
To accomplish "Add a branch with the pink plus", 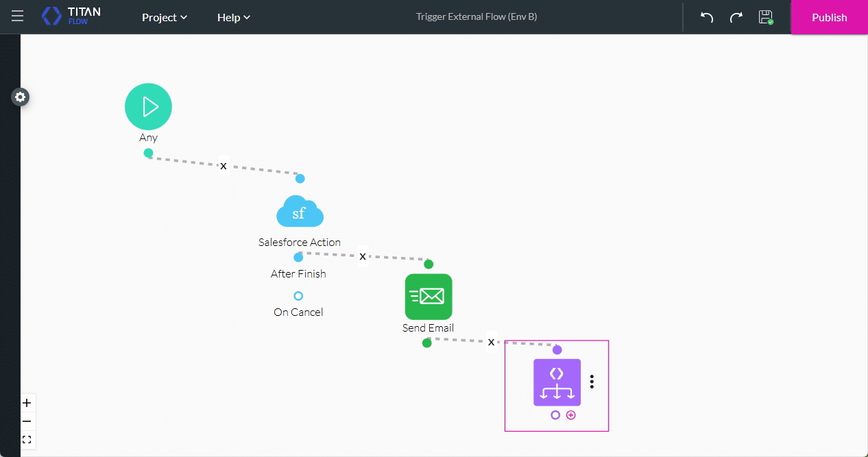I will pos(571,415).
